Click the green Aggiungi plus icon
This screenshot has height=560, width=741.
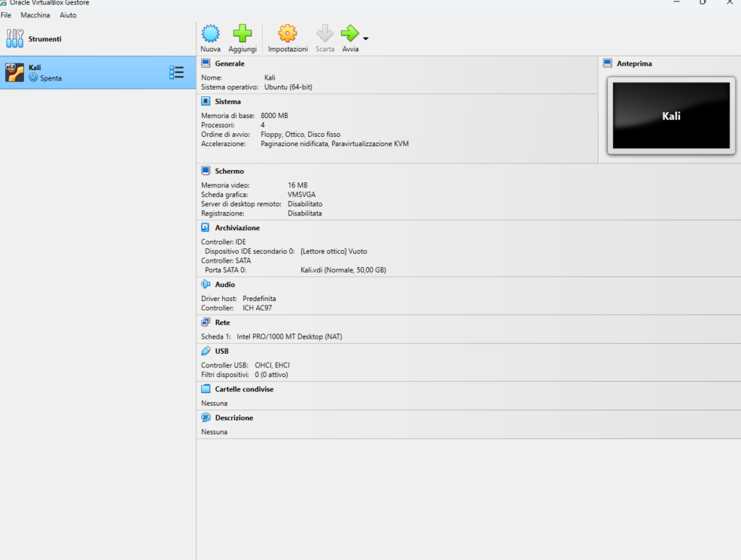click(x=242, y=33)
